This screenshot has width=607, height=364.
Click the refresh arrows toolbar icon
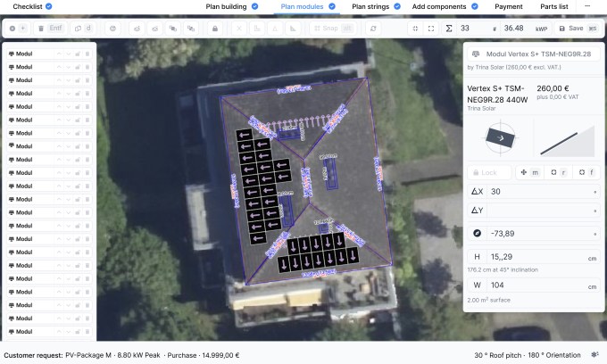pyautogui.click(x=373, y=29)
